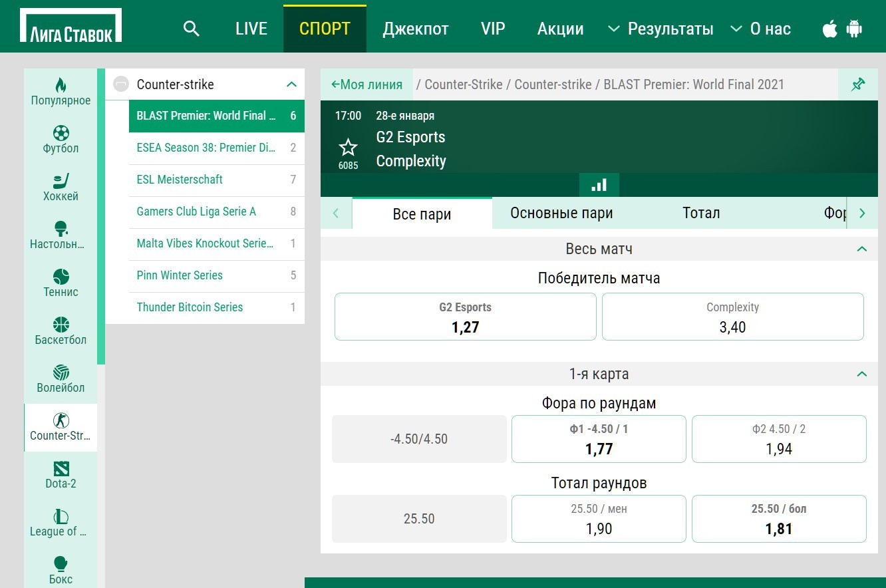The image size is (886, 588).
Task: Open the СПОРТ section
Action: [325, 29]
